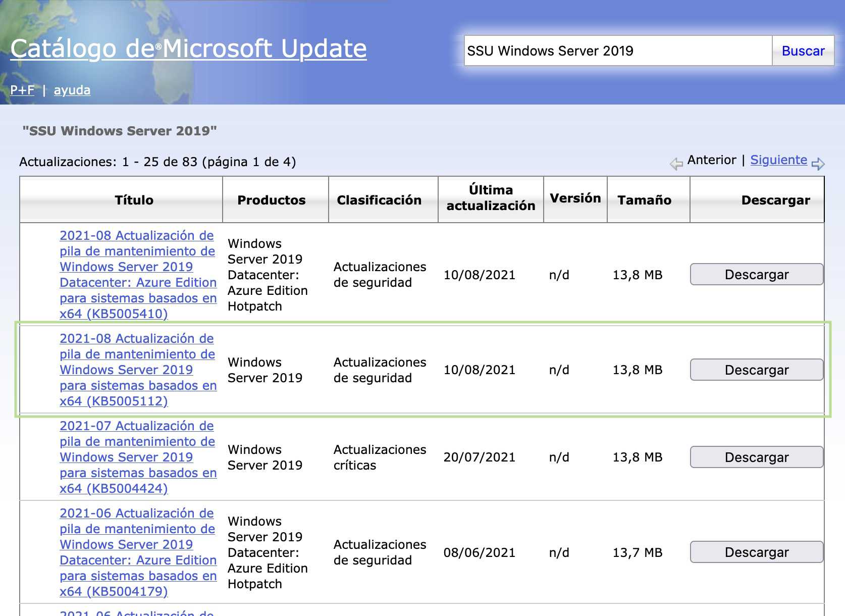Open update KB5005112 title link

click(138, 370)
